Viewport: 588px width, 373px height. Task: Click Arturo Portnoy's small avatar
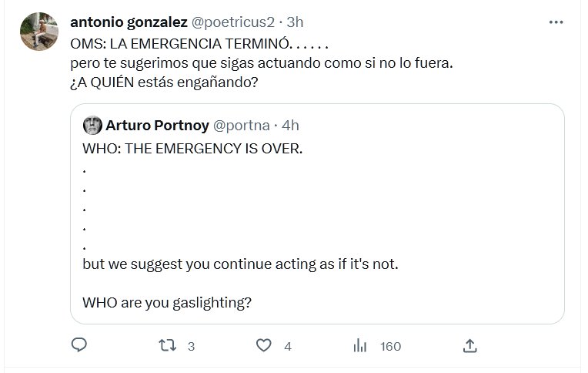[92, 125]
